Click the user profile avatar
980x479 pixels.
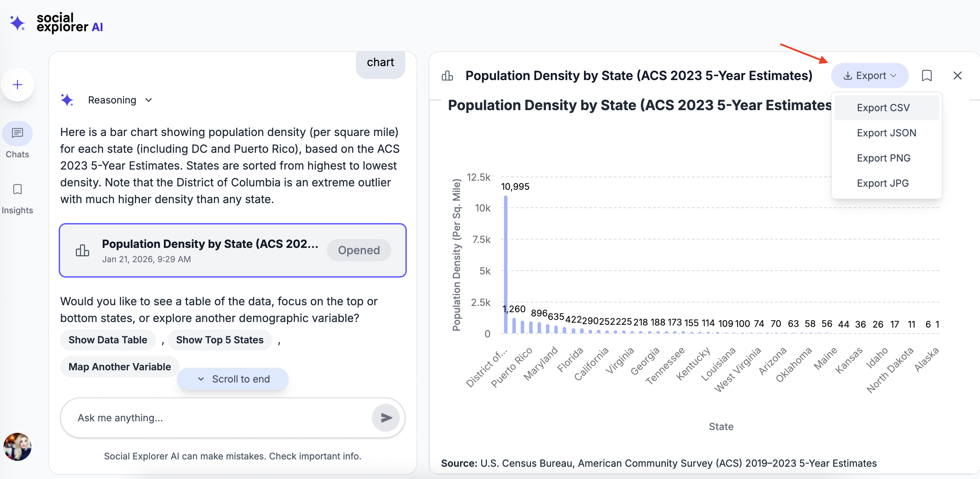[x=17, y=446]
